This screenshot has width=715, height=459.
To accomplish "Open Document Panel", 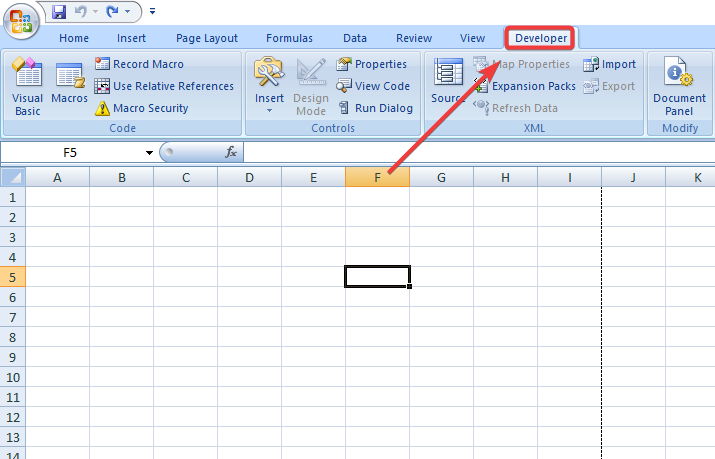I will 679,87.
